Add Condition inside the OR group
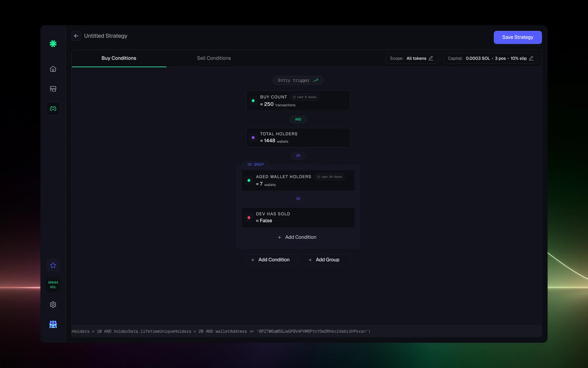 (298, 237)
